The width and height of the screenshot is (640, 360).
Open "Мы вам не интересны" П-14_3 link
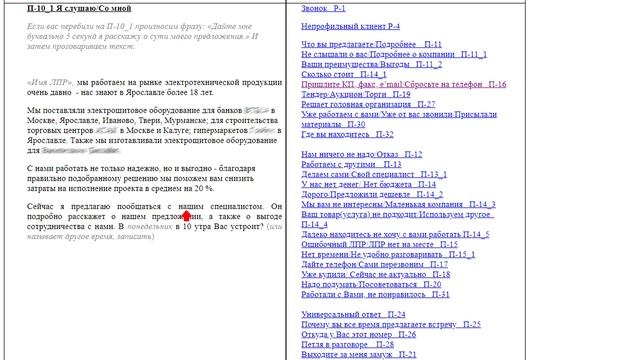pyautogui.click(x=398, y=204)
